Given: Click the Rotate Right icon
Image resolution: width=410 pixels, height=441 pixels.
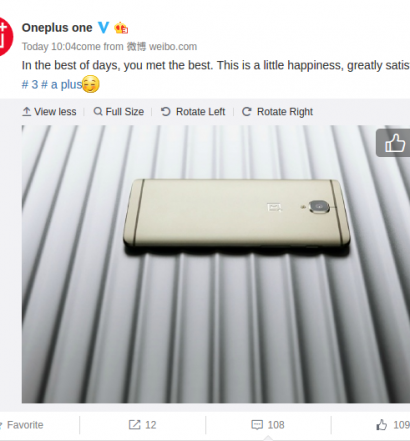Looking at the screenshot, I should (247, 112).
